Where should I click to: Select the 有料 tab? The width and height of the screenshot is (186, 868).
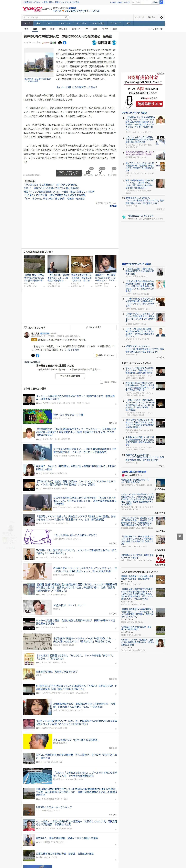[128, 24]
